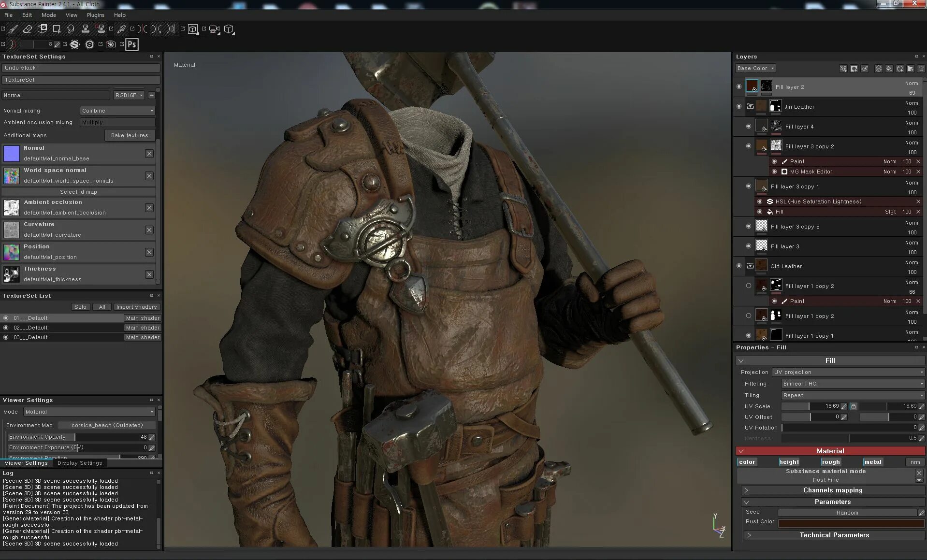Image resolution: width=927 pixels, height=560 pixels.
Task: Click Select id map button
Action: tap(78, 192)
